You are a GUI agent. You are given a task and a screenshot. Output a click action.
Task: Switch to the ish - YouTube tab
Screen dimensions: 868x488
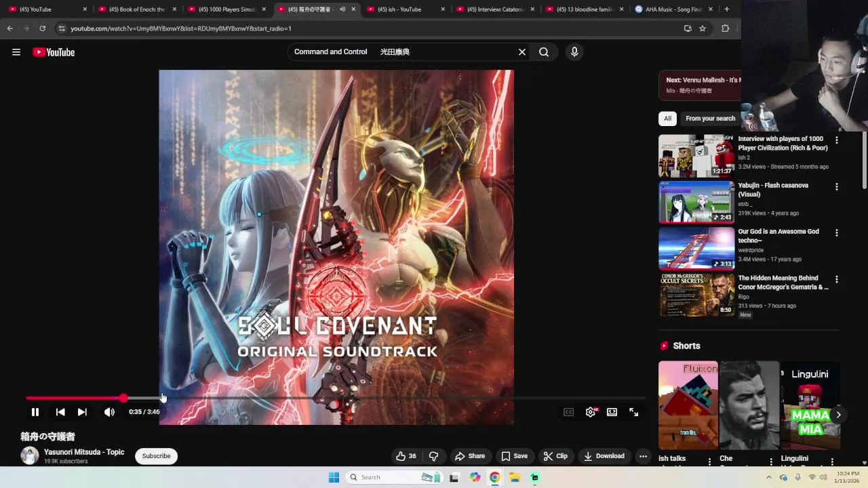(x=407, y=9)
